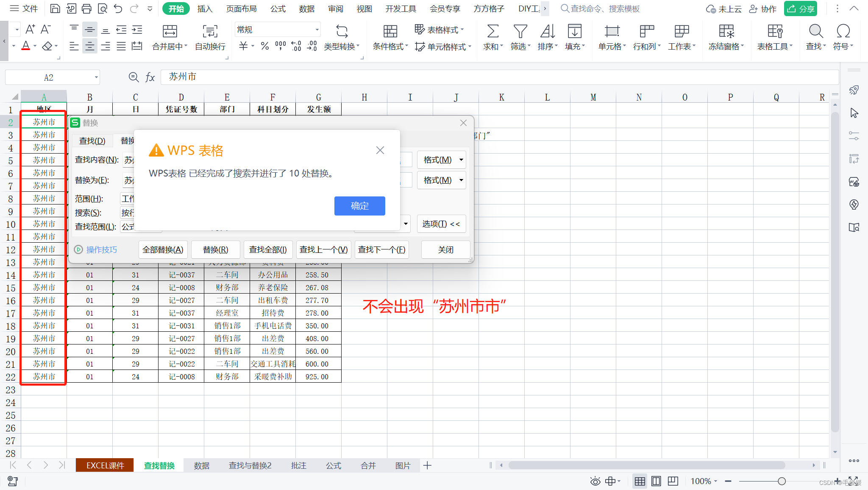868x490 pixels.
Task: Switch to the 查找与替换2 sheet tab
Action: [x=250, y=465]
